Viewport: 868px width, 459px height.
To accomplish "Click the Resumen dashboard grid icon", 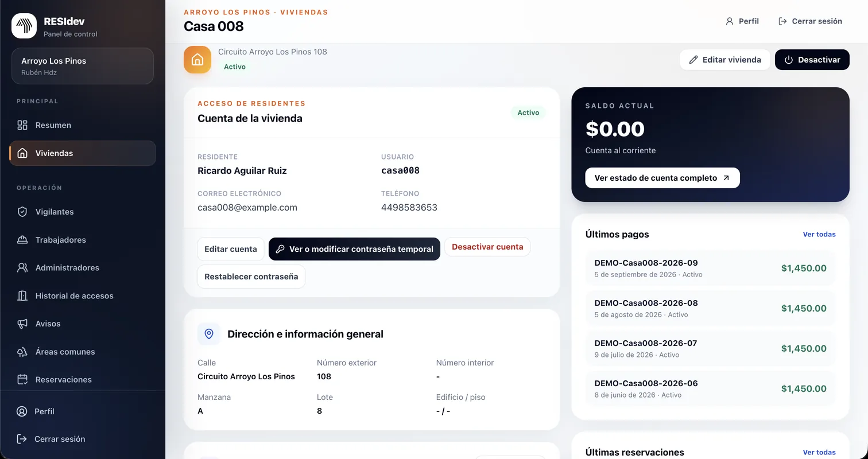I will (x=22, y=125).
